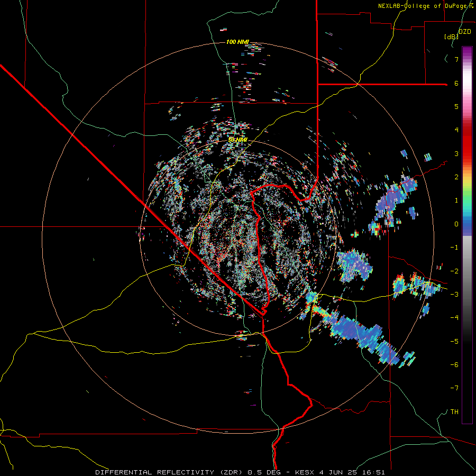Click the "NEXLAB-College of DuPage" credit text
This screenshot has height=476, width=476.
point(424,6)
